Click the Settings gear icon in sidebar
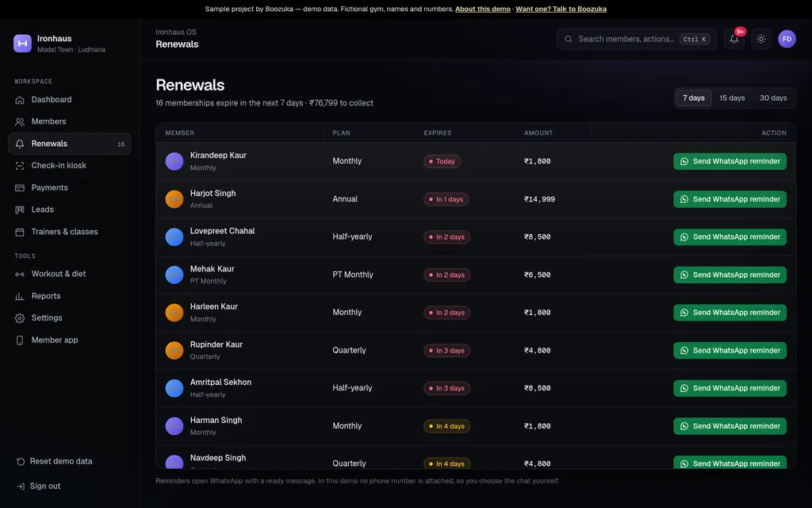This screenshot has width=812, height=508. click(x=20, y=318)
